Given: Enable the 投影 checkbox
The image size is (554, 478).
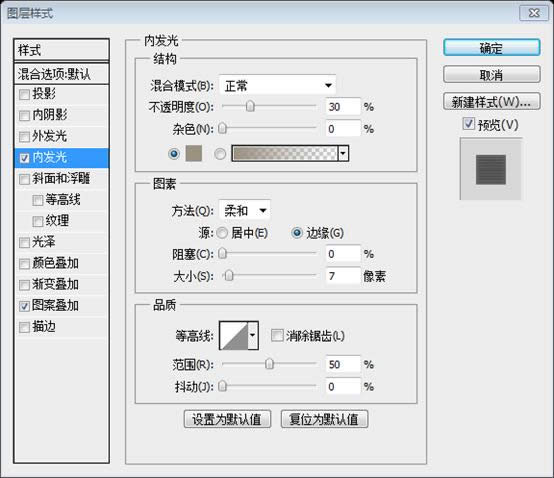Looking at the screenshot, I should (24, 94).
